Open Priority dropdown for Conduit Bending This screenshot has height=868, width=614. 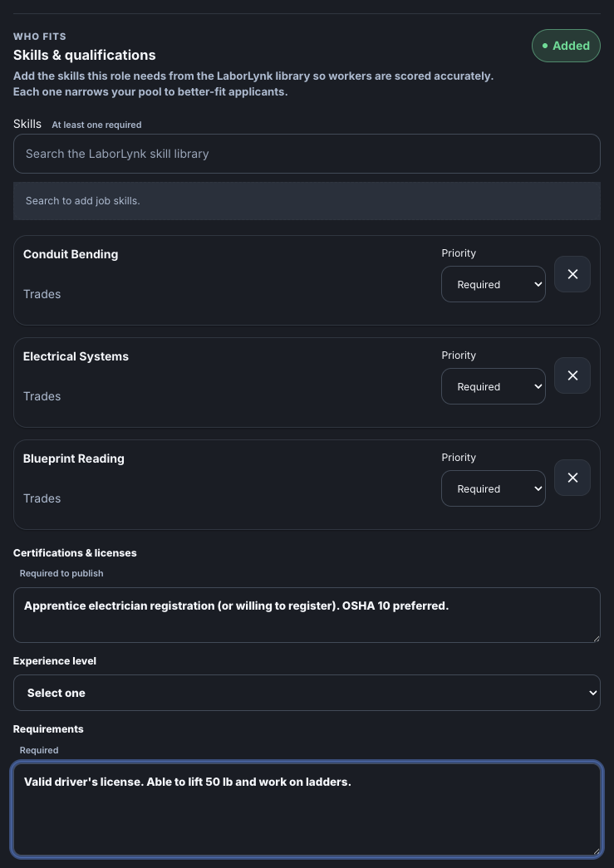(493, 285)
